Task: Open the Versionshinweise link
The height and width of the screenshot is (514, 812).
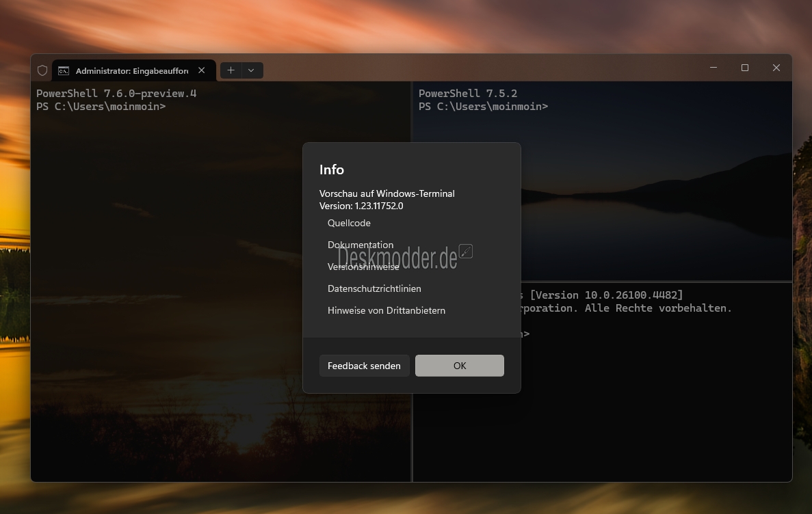Action: pyautogui.click(x=363, y=267)
